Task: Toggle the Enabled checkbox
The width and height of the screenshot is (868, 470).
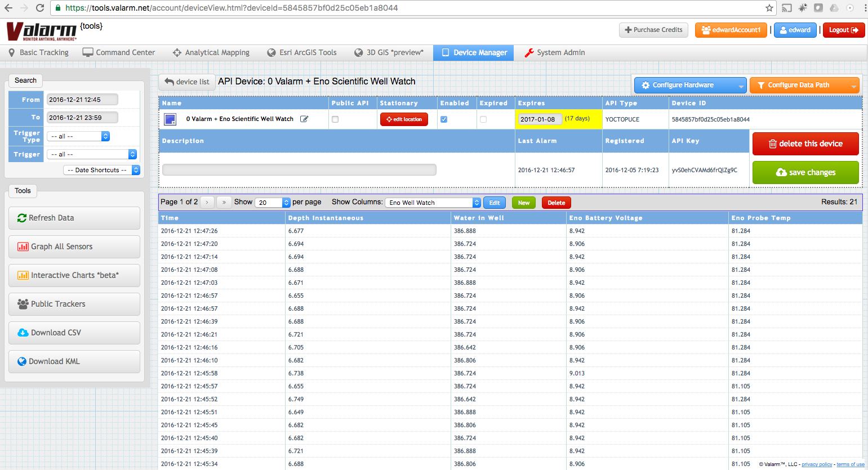Action: click(444, 119)
